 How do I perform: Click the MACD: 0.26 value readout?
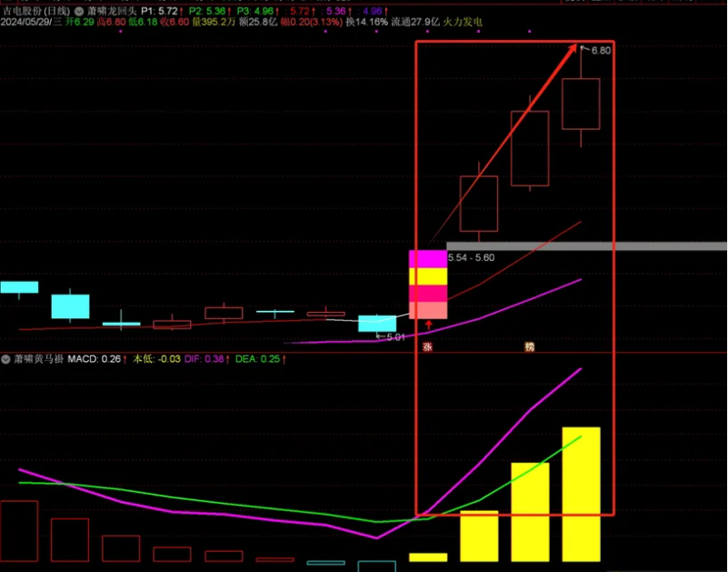click(95, 359)
